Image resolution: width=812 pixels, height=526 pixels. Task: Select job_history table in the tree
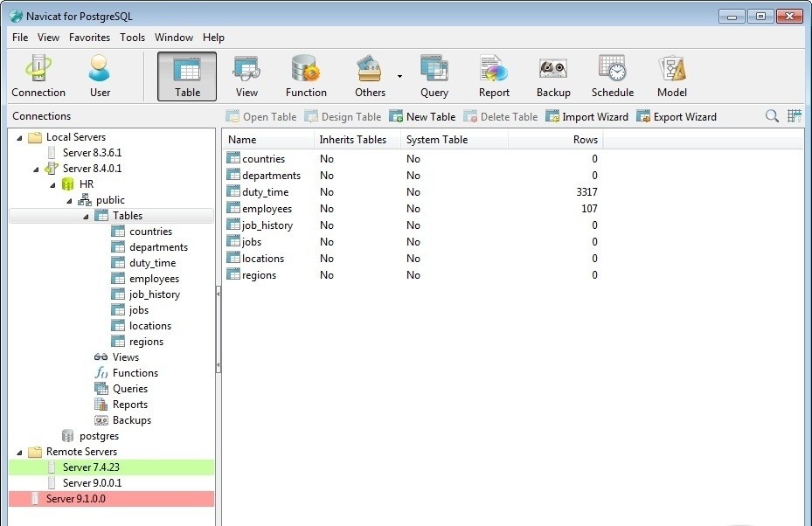pos(155,294)
